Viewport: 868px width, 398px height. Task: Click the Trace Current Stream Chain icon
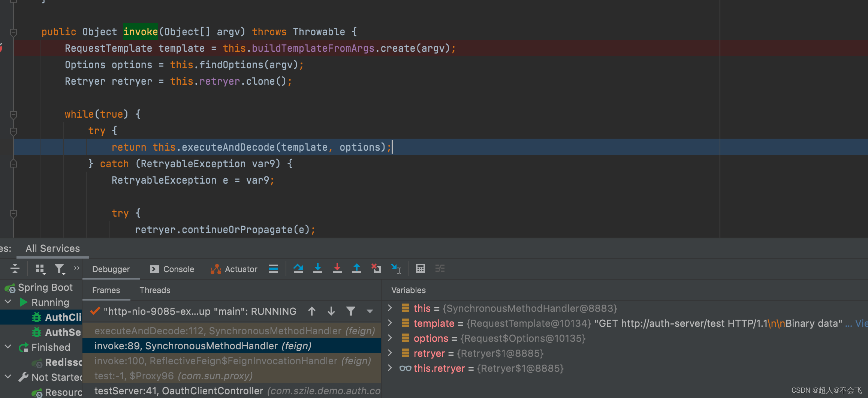coord(440,269)
